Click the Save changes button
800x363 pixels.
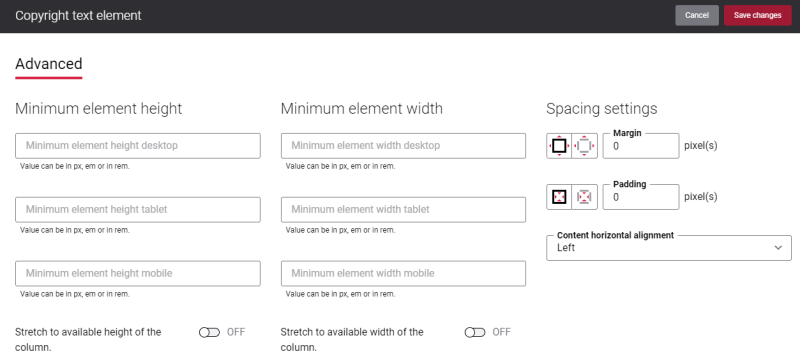point(758,15)
